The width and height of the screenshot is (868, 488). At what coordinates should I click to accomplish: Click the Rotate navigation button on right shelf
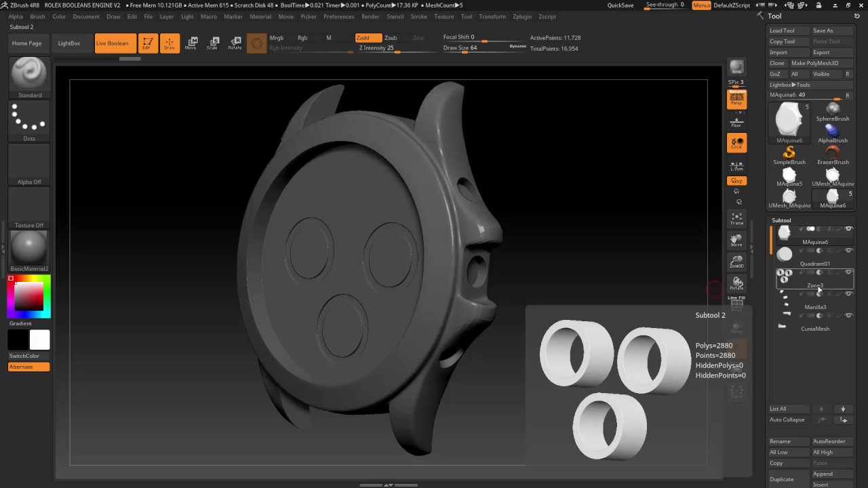click(736, 283)
